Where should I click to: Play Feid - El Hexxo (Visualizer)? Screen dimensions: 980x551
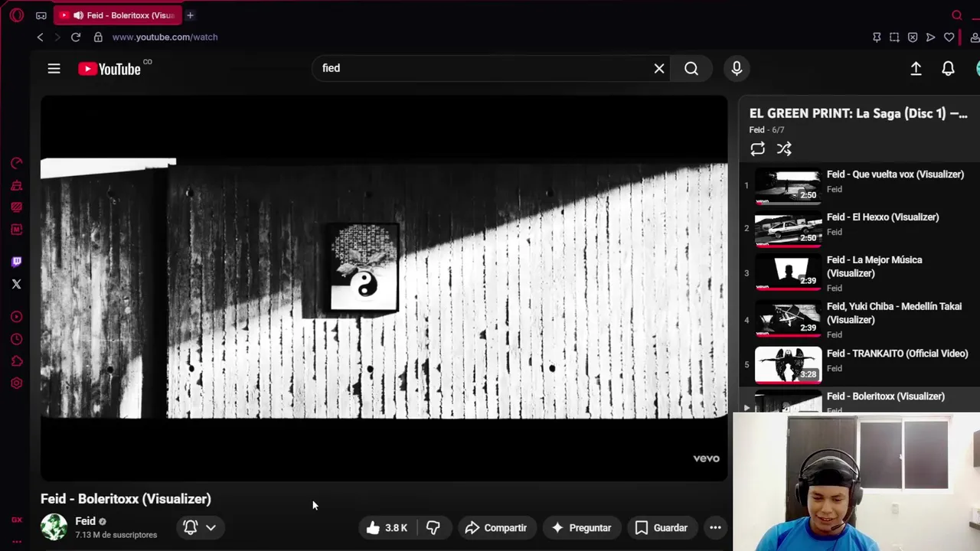click(x=859, y=228)
